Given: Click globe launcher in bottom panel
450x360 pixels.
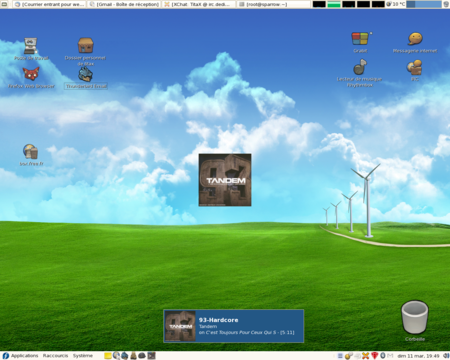Looking at the screenshot, I should (116, 356).
